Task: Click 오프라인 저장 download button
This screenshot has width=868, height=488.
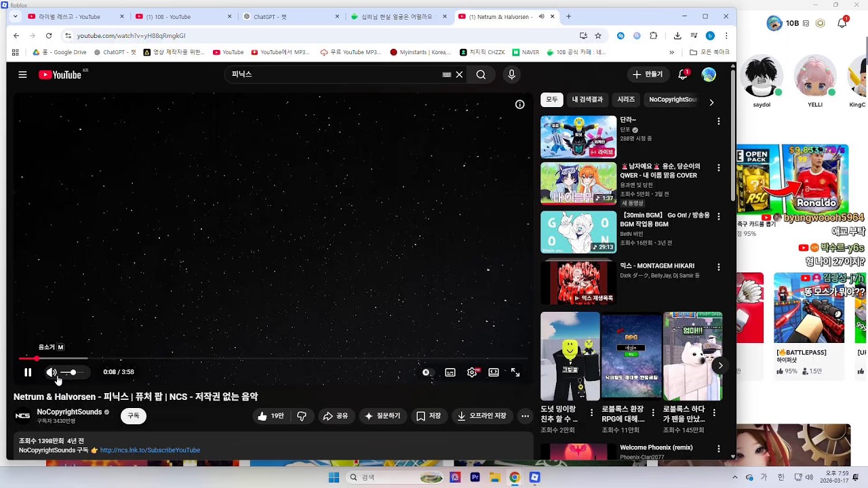Action: point(481,416)
